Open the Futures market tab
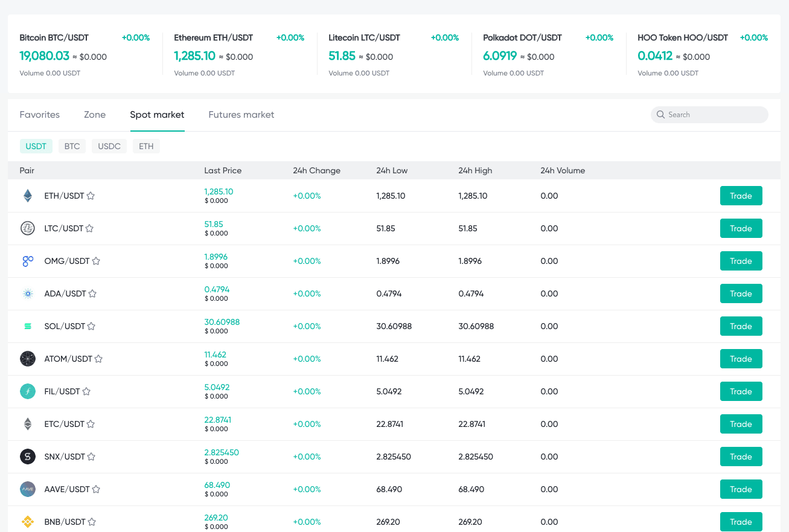Screen dimensions: 789x532 pyautogui.click(x=241, y=115)
